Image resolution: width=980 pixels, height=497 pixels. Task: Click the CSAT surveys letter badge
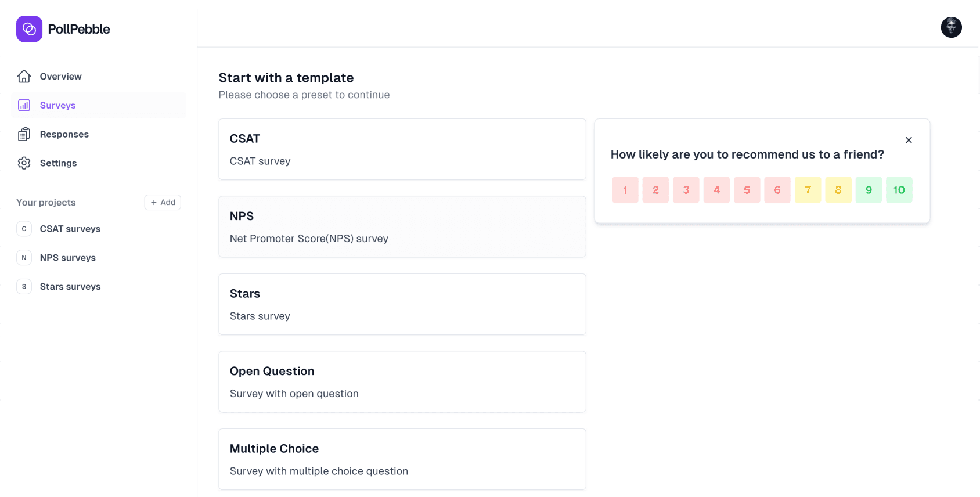24,229
